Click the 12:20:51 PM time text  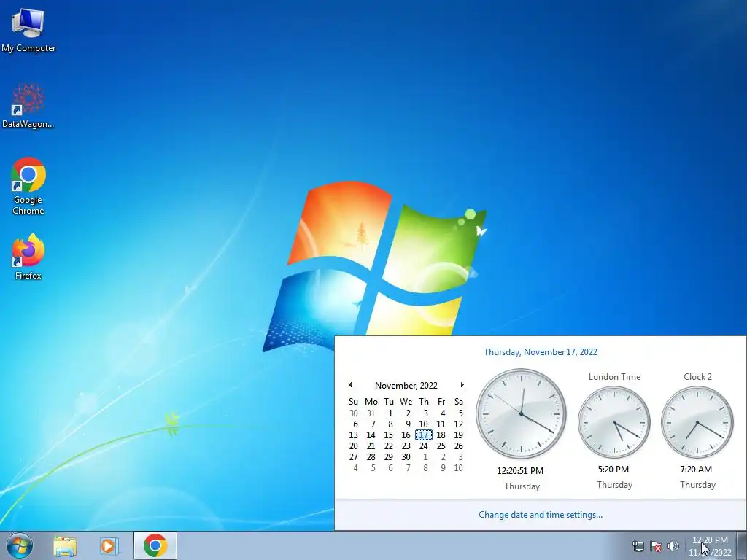click(519, 471)
